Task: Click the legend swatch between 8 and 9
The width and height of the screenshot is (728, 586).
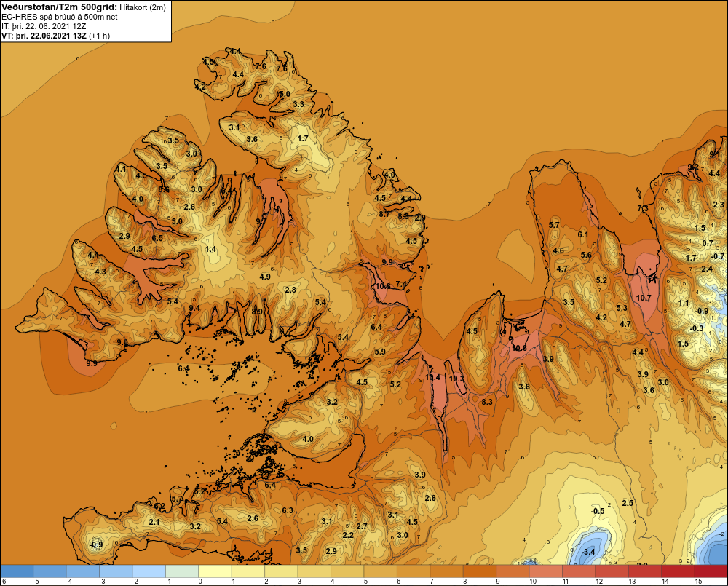Action: click(480, 571)
